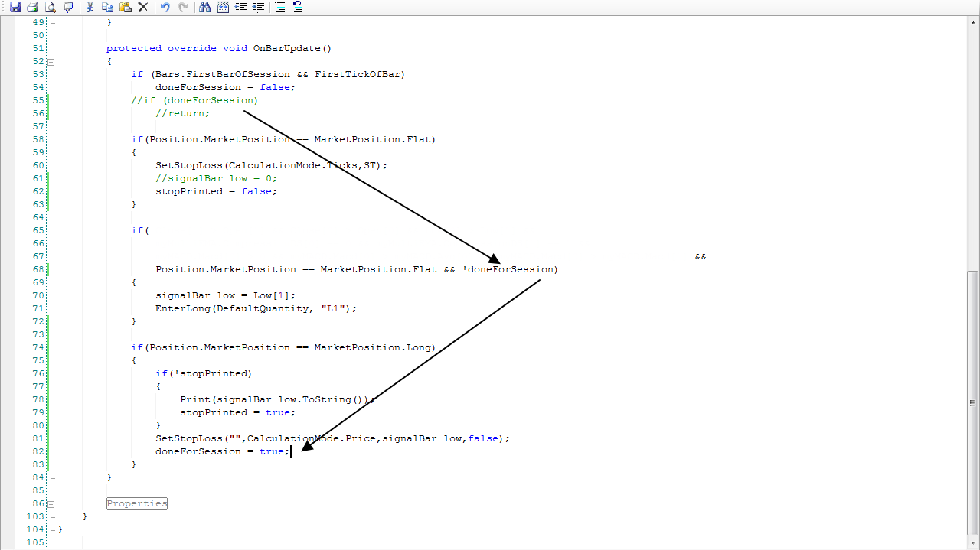Click the Copy icon
The height and width of the screenshot is (550, 980).
click(108, 8)
